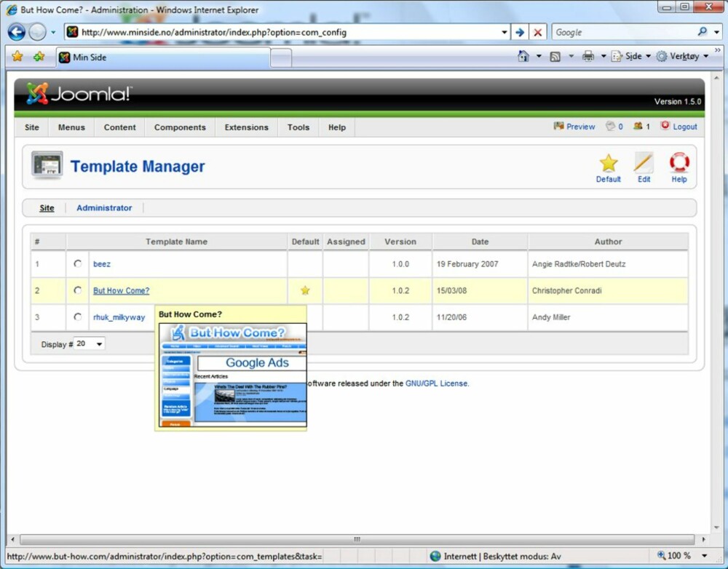Click the Preview link

tap(580, 126)
